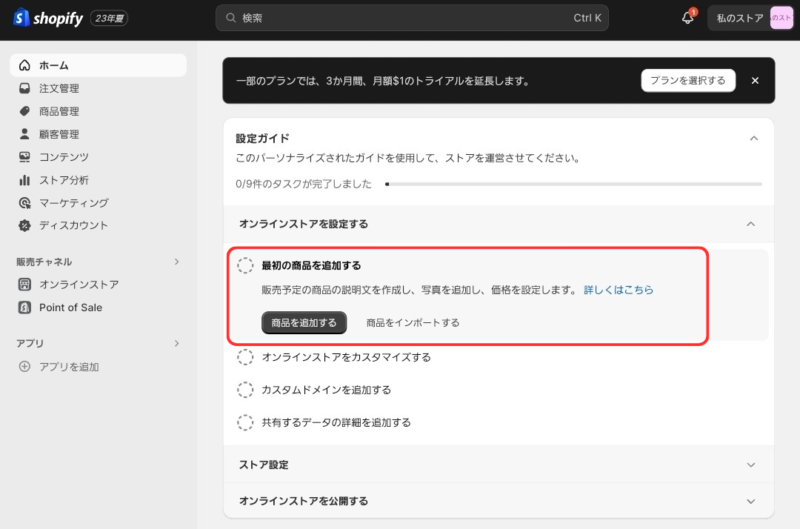This screenshot has width=800, height=529.
Task: Expand the アプリ section arrow
Action: [x=177, y=343]
